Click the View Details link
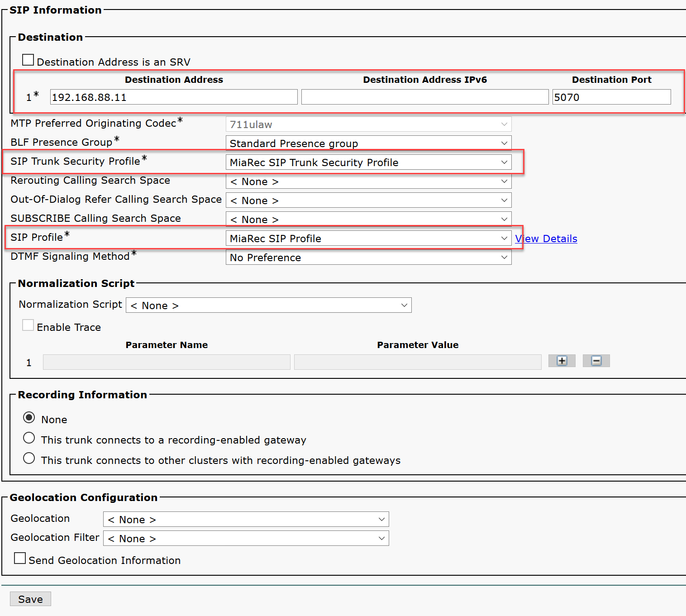Screen dimensions: 686x616 pos(546,239)
